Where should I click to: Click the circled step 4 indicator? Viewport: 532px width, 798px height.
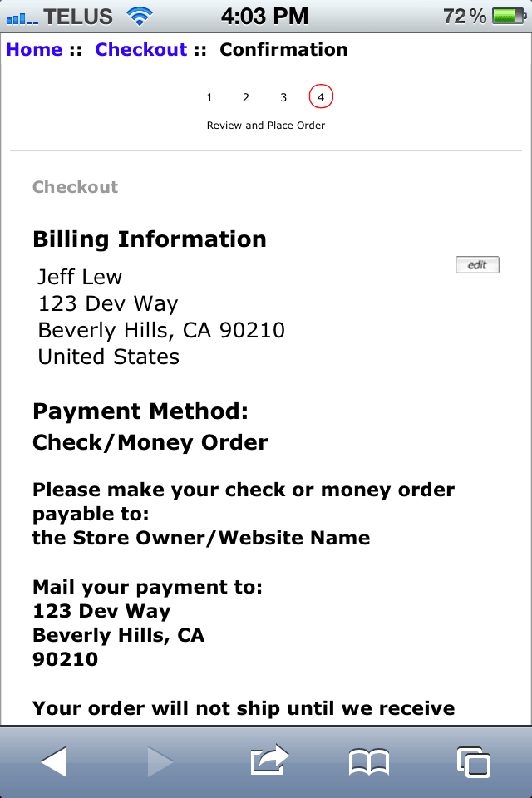321,97
